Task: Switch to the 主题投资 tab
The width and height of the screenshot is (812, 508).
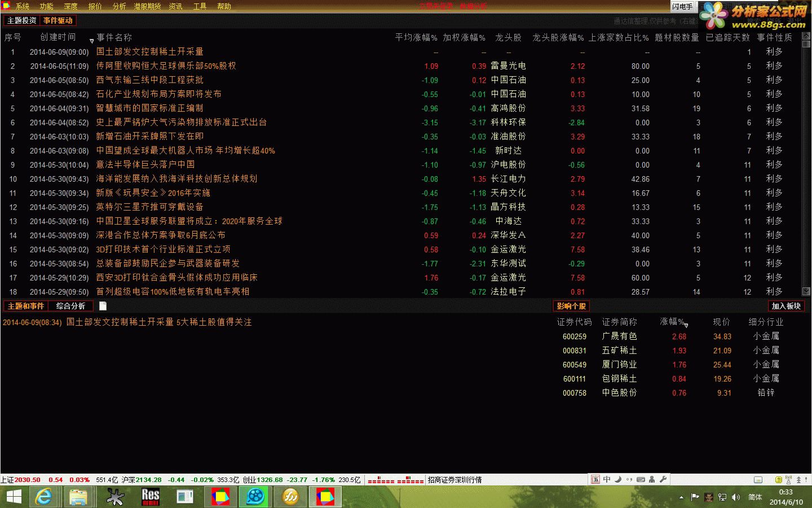Action: tap(22, 20)
